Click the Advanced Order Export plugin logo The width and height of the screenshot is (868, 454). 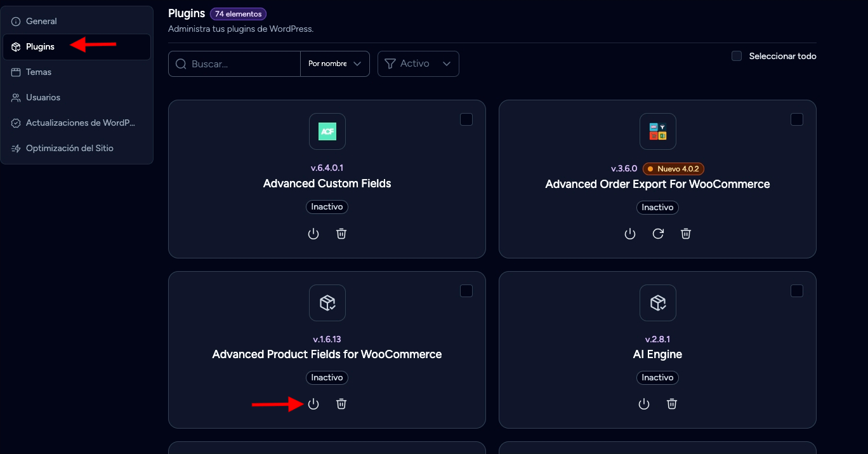(658, 131)
